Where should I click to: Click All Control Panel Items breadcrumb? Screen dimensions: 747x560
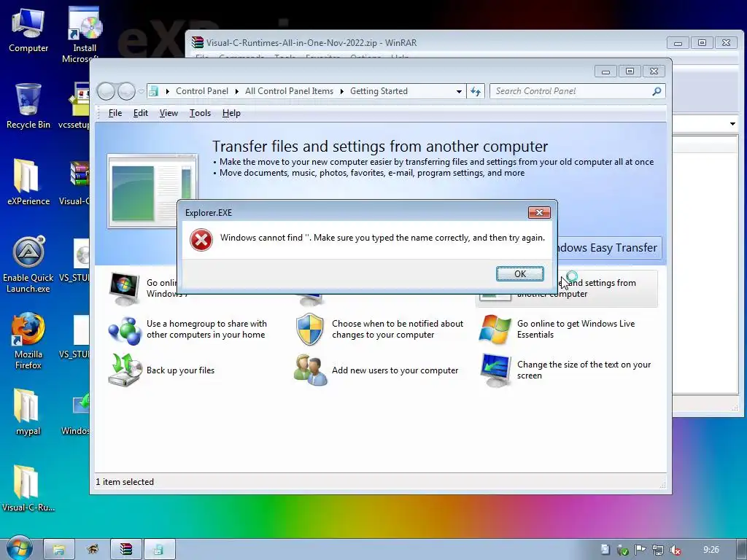[x=289, y=91]
